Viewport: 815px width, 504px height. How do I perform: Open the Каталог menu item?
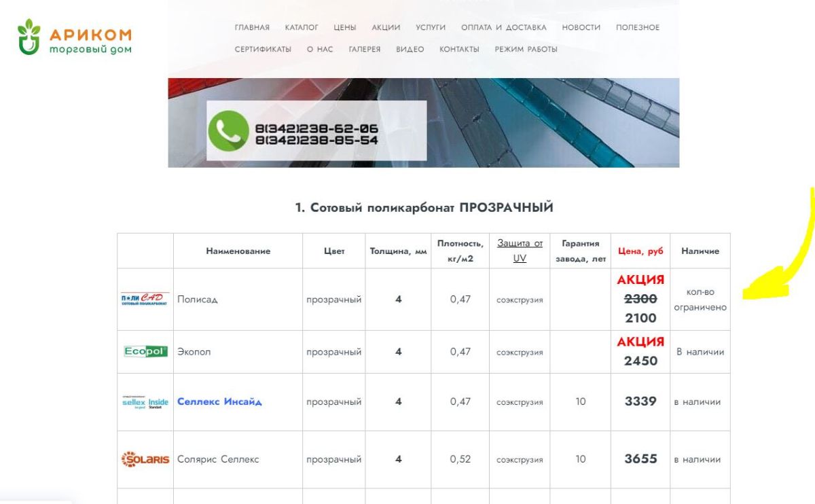coord(302,28)
